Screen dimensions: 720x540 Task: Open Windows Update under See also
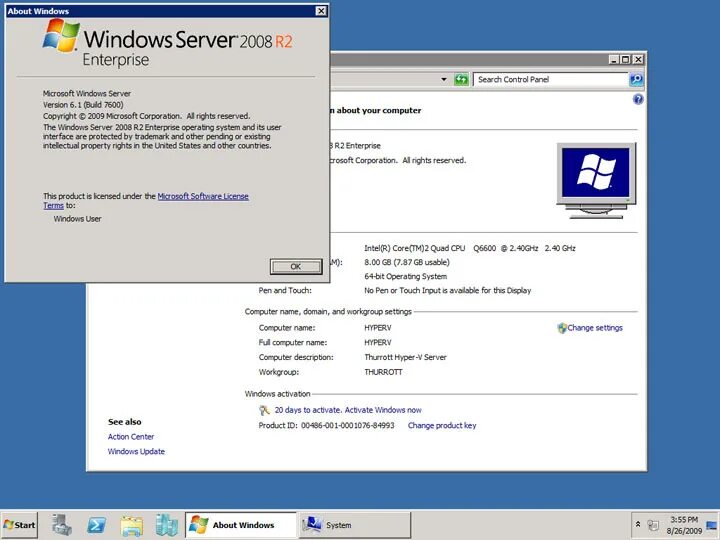tap(136, 451)
